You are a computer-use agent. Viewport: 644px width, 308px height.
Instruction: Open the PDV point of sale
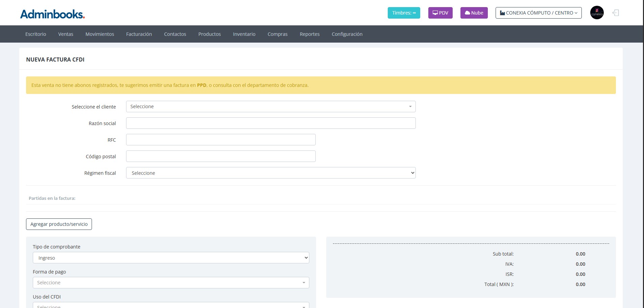(x=440, y=13)
